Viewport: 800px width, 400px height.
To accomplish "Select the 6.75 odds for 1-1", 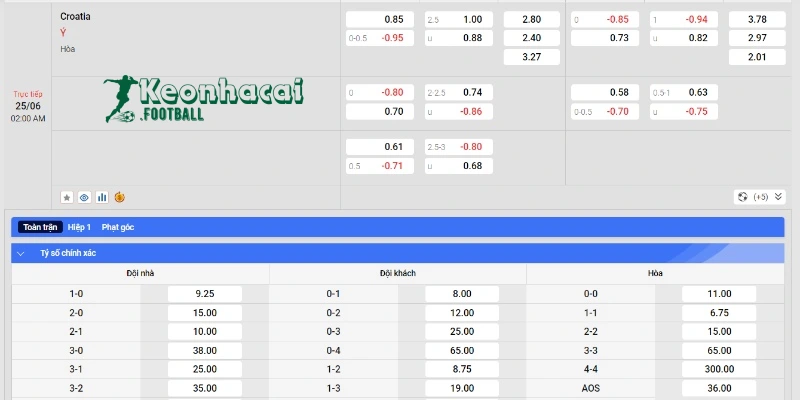I will 719,312.
